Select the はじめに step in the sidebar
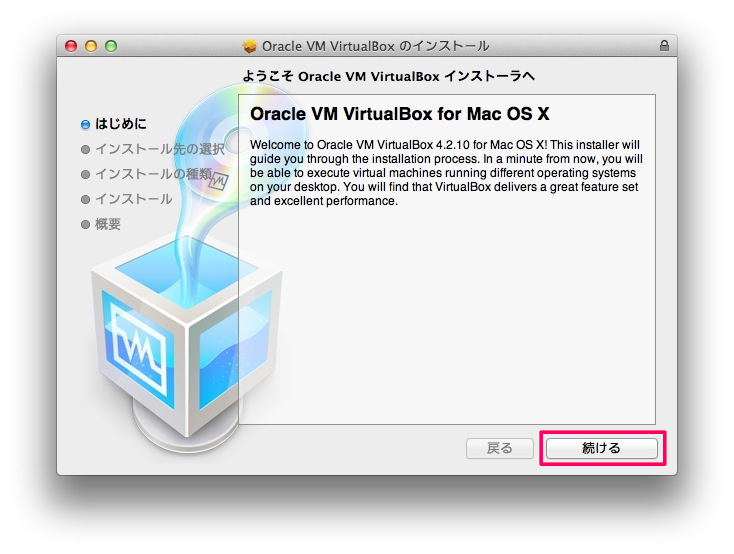Screen dimensions: 734x554 coord(121,124)
